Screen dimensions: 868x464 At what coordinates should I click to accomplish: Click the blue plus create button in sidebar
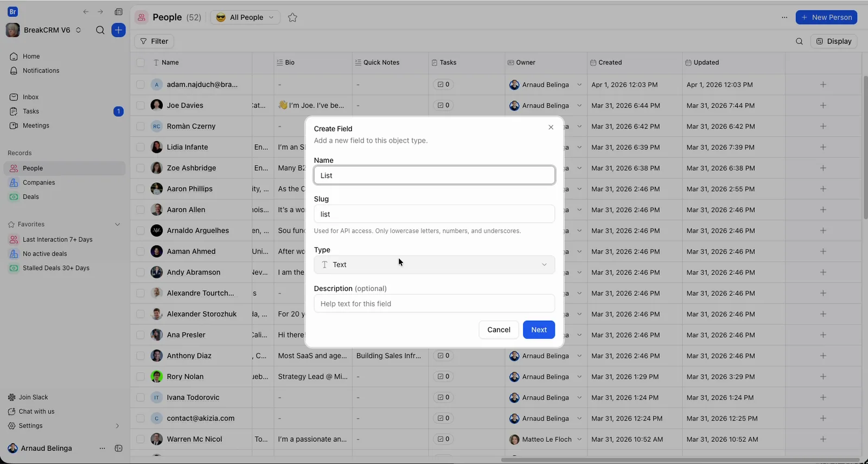tap(118, 30)
